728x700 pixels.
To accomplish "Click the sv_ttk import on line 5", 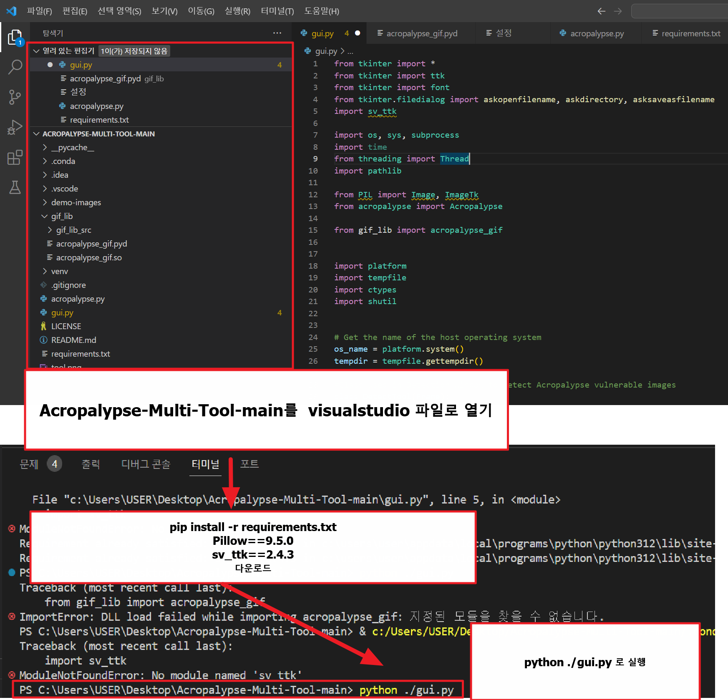I will click(382, 111).
